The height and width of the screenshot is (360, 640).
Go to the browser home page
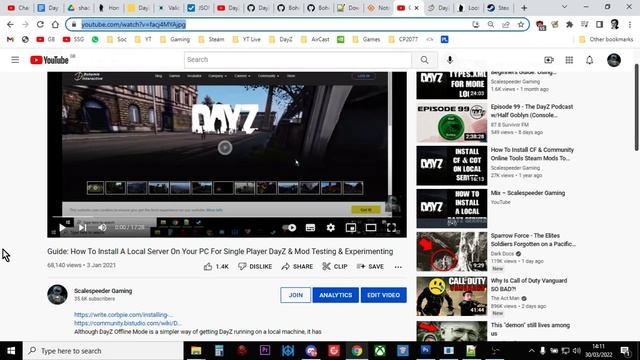(x=55, y=24)
